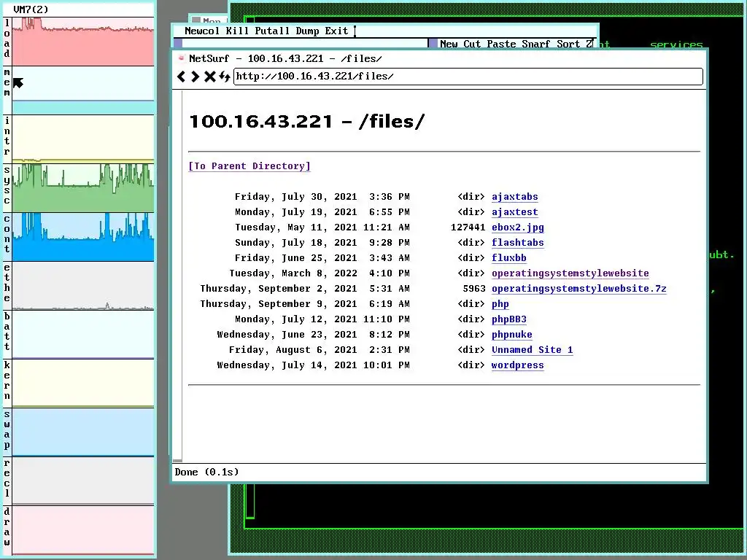
Task: Download the operatingsystemstylewebsite.7z file link
Action: [x=578, y=289]
